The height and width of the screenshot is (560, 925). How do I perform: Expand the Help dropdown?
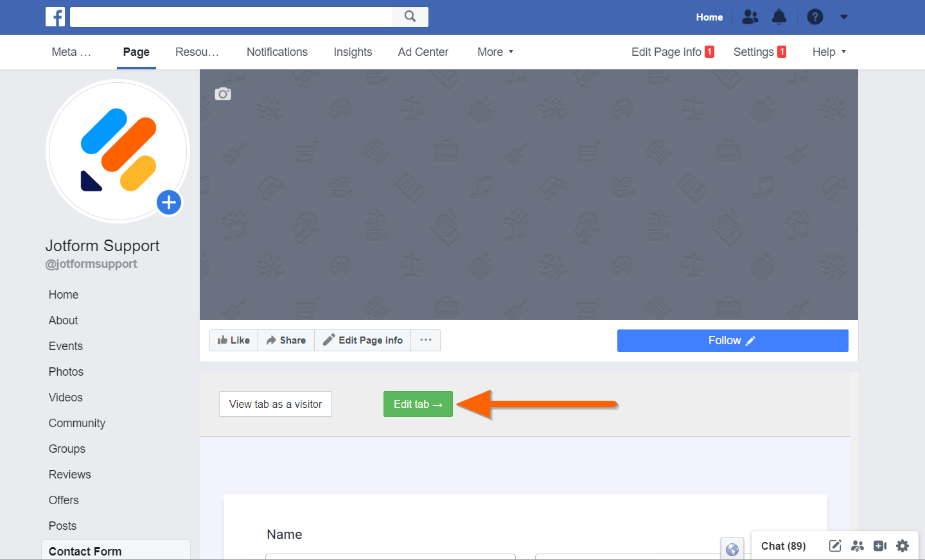(x=829, y=52)
